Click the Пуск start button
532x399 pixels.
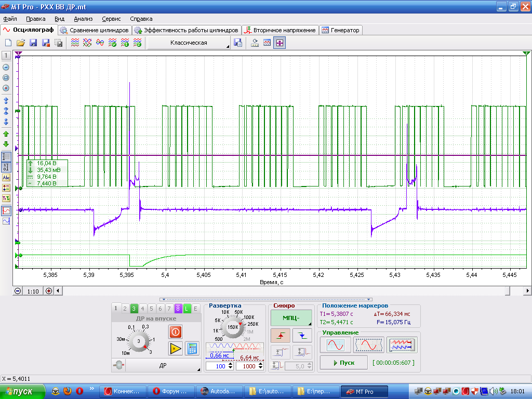coord(344,363)
